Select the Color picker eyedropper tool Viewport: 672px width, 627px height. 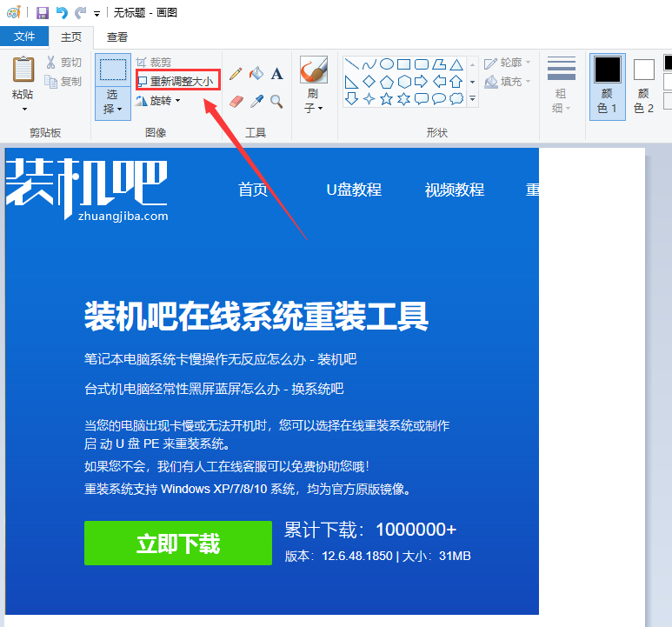coord(256,101)
